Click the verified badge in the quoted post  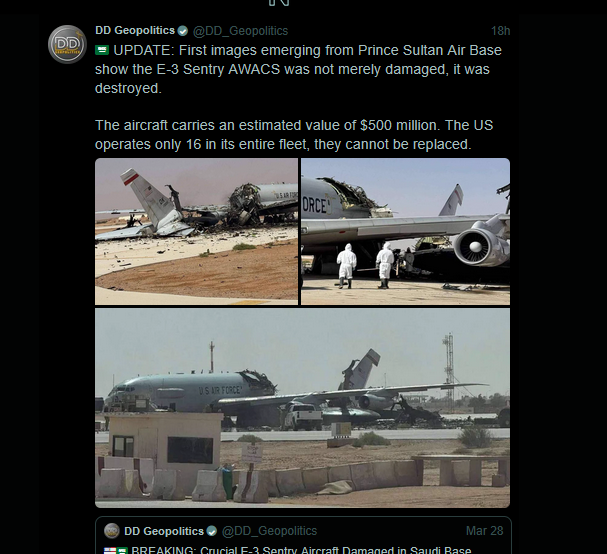tap(211, 530)
